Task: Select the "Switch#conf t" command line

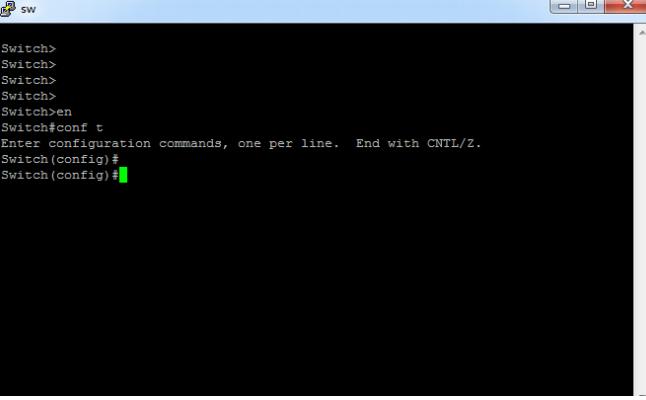Action: point(52,127)
